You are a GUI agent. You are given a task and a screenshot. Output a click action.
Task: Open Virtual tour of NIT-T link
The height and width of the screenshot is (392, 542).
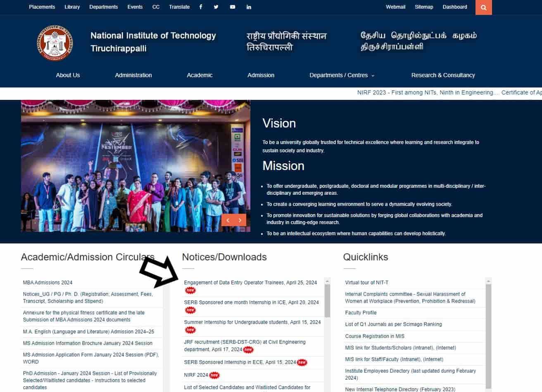366,283
